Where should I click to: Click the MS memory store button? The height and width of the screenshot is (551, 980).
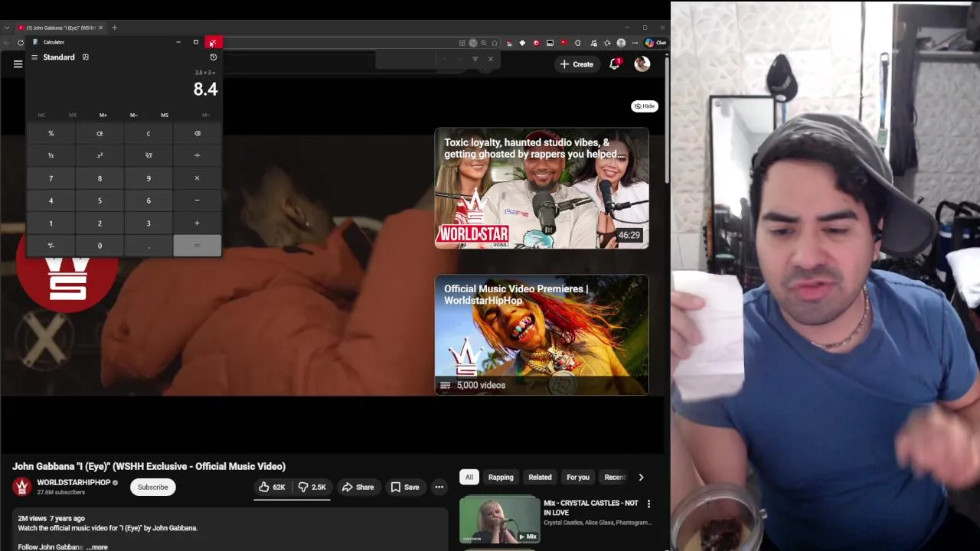[164, 115]
